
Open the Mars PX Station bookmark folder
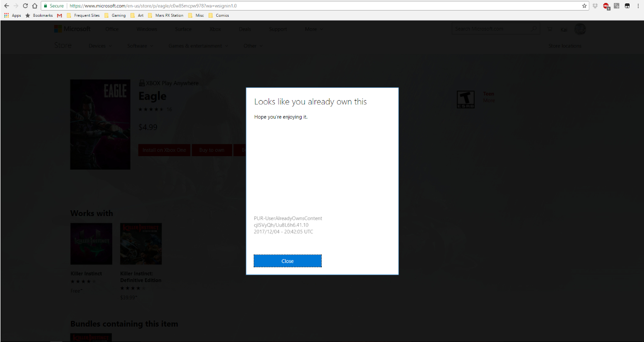click(165, 15)
